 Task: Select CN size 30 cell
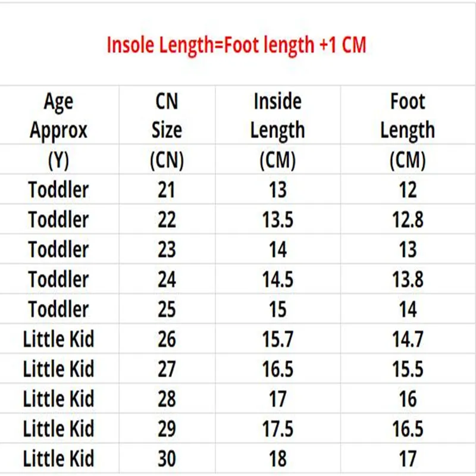[167, 459]
